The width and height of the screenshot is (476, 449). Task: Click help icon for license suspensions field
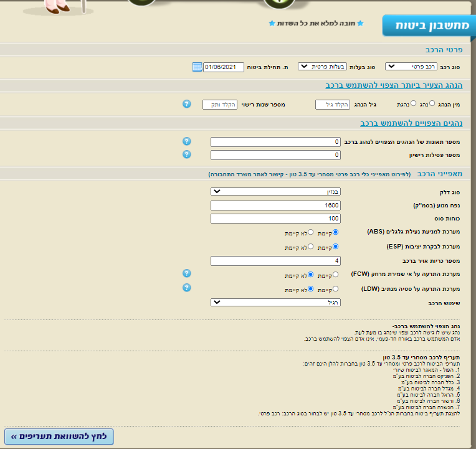click(x=187, y=154)
